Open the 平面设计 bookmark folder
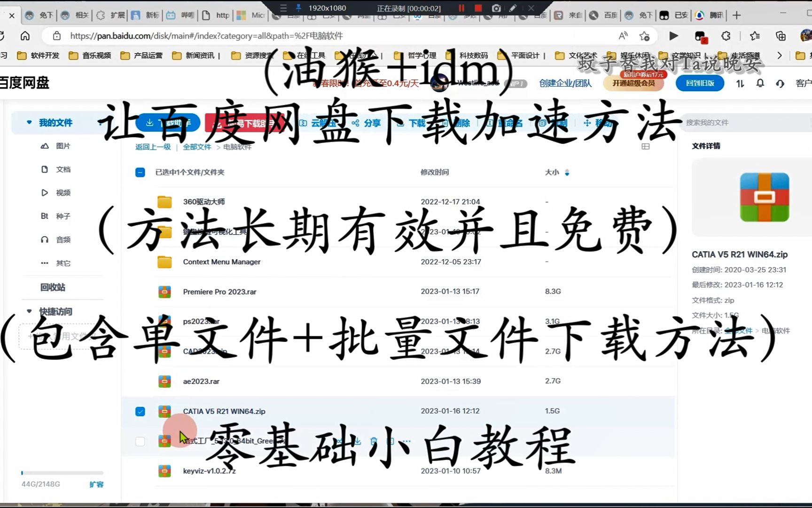The image size is (812, 508). (519, 56)
